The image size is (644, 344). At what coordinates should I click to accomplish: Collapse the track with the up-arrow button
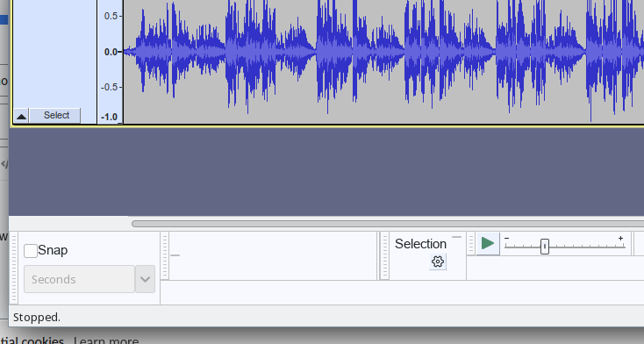point(21,116)
